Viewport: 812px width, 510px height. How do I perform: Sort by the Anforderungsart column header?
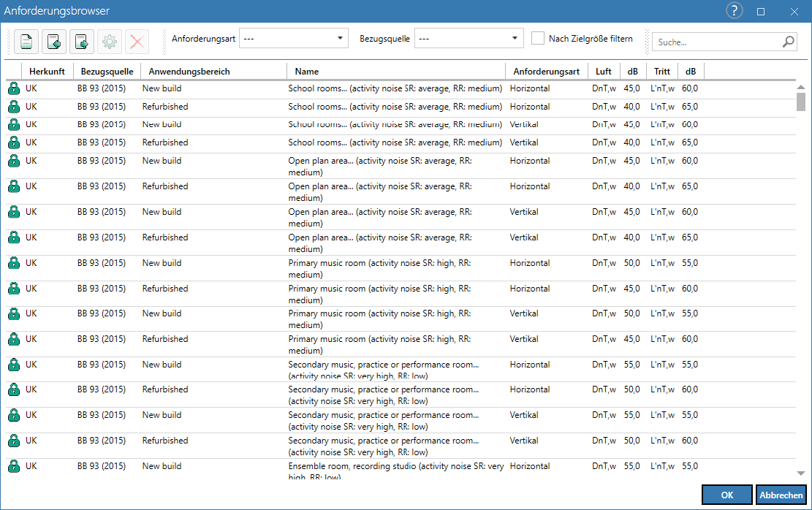(x=547, y=72)
